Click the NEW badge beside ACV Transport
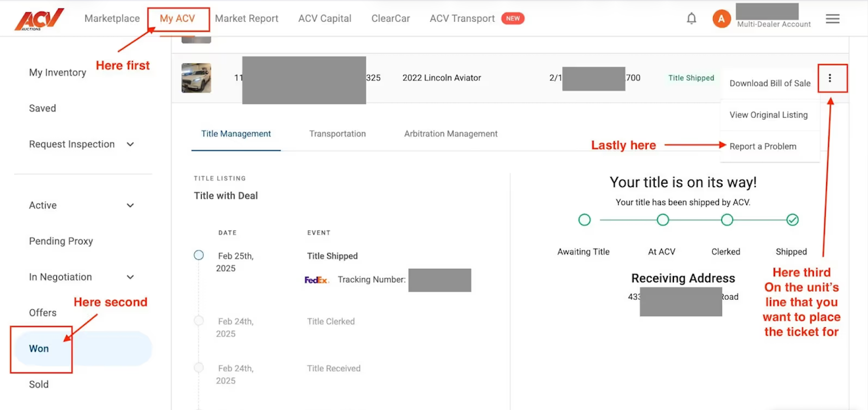Viewport: 868px width, 410px height. point(513,18)
